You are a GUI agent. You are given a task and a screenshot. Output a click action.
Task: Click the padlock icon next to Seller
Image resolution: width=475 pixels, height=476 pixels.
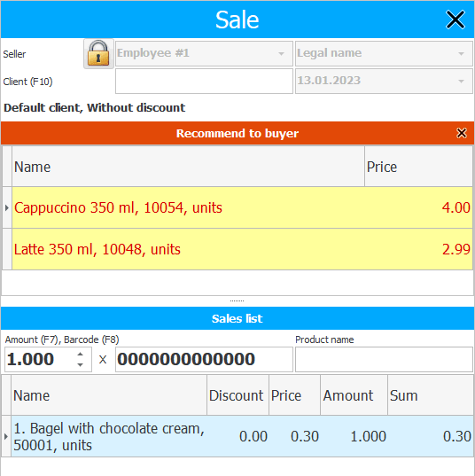[x=98, y=54]
